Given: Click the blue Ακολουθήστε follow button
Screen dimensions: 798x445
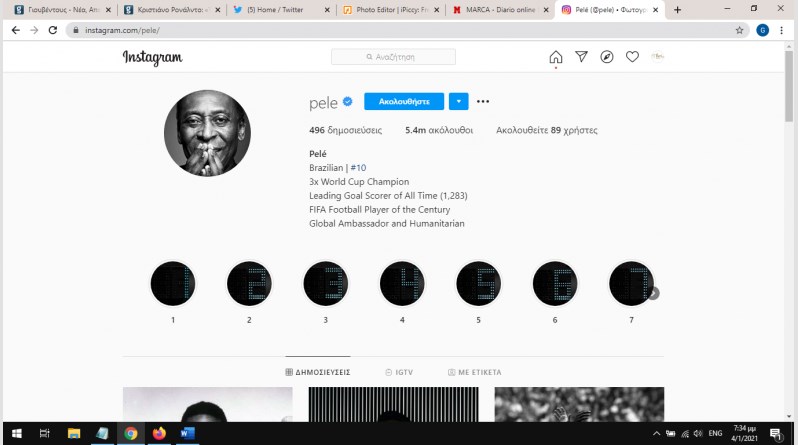Looking at the screenshot, I should [404, 101].
